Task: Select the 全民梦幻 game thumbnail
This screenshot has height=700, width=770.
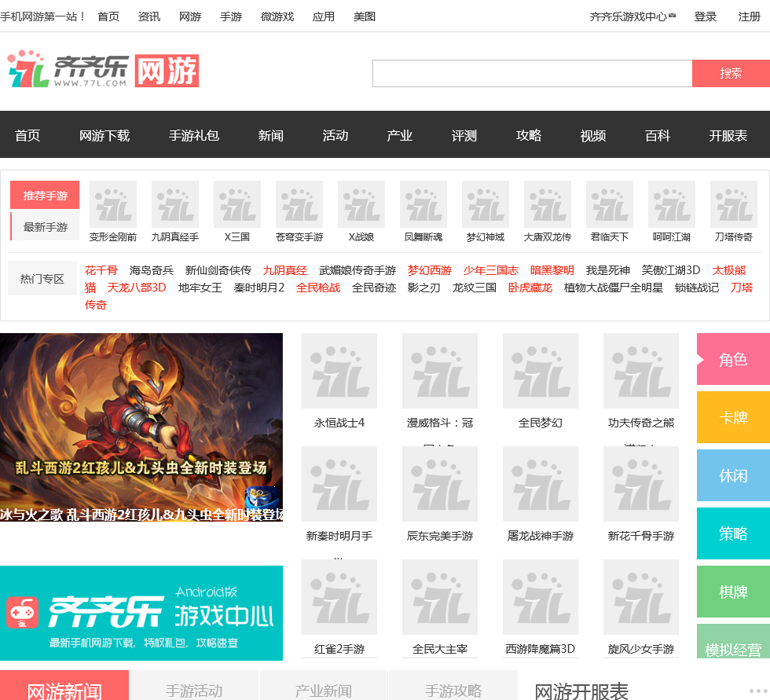Action: [541, 371]
